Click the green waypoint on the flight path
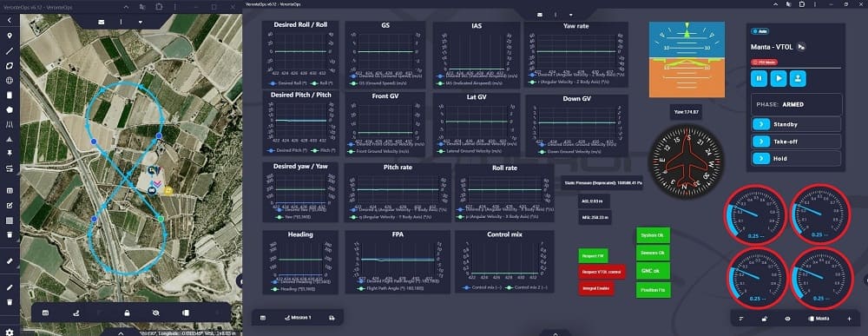Viewport: 868px width, 336px height. [x=161, y=219]
